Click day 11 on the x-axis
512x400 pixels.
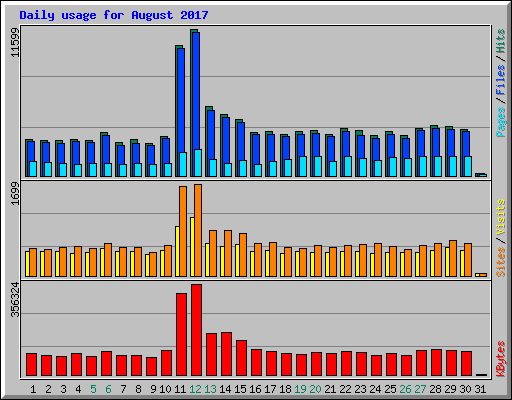point(180,389)
